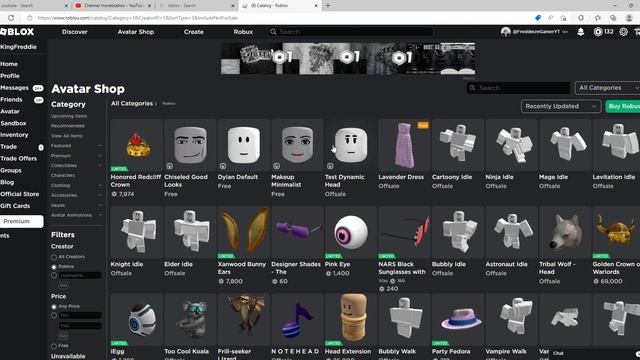Screen dimensions: 640x360
Task: Open the Makeup Minimalist head thumbnail
Action: 297,145
